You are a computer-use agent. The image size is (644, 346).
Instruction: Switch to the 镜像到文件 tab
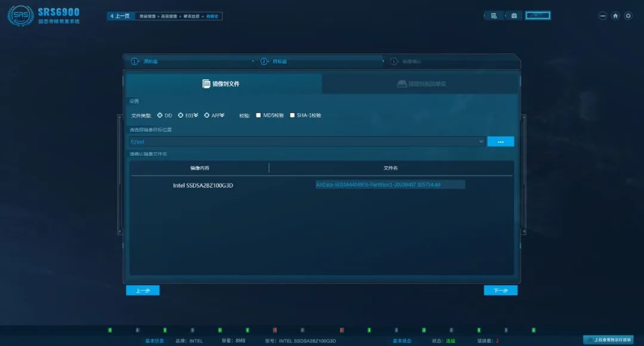pyautogui.click(x=224, y=83)
